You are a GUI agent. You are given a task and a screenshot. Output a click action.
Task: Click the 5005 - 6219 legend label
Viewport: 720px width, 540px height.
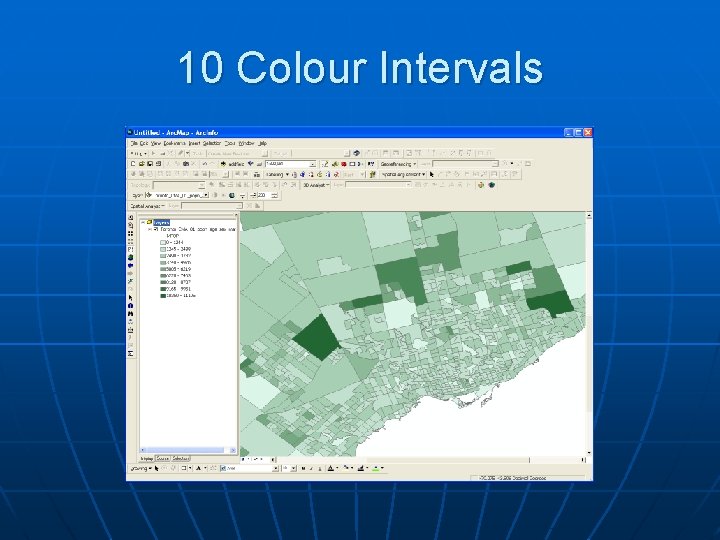(x=180, y=269)
